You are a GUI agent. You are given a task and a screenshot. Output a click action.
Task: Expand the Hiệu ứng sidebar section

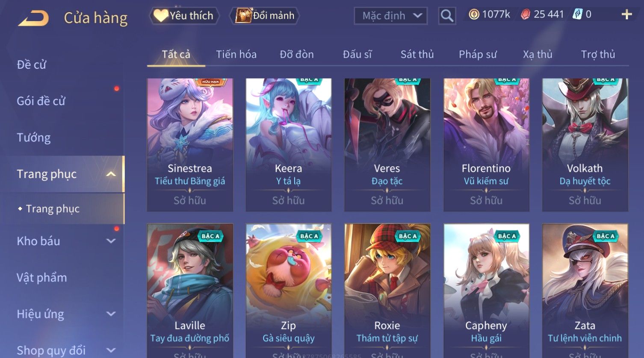[111, 314]
